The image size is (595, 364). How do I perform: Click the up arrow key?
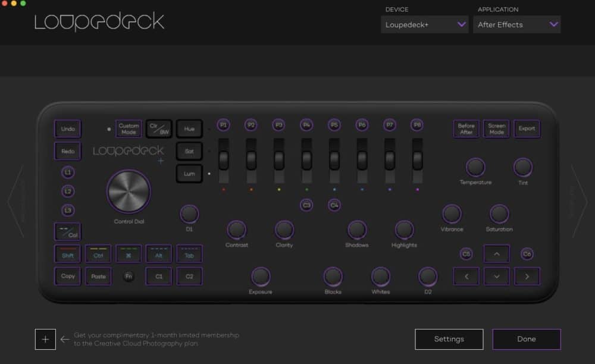click(x=496, y=254)
